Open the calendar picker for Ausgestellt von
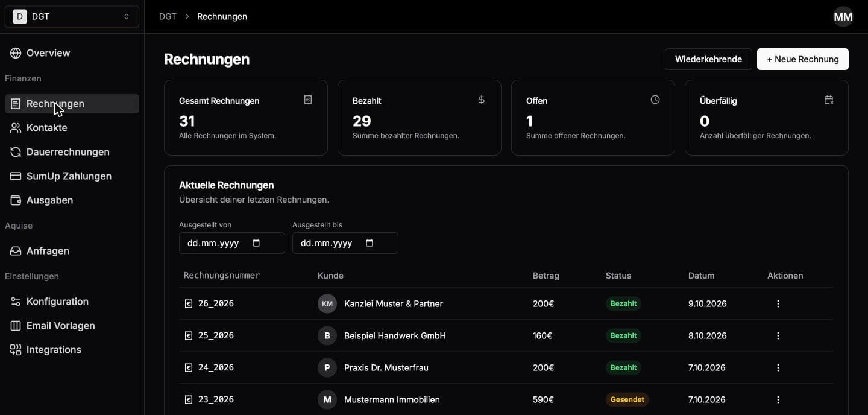The width and height of the screenshot is (868, 415). pyautogui.click(x=256, y=243)
